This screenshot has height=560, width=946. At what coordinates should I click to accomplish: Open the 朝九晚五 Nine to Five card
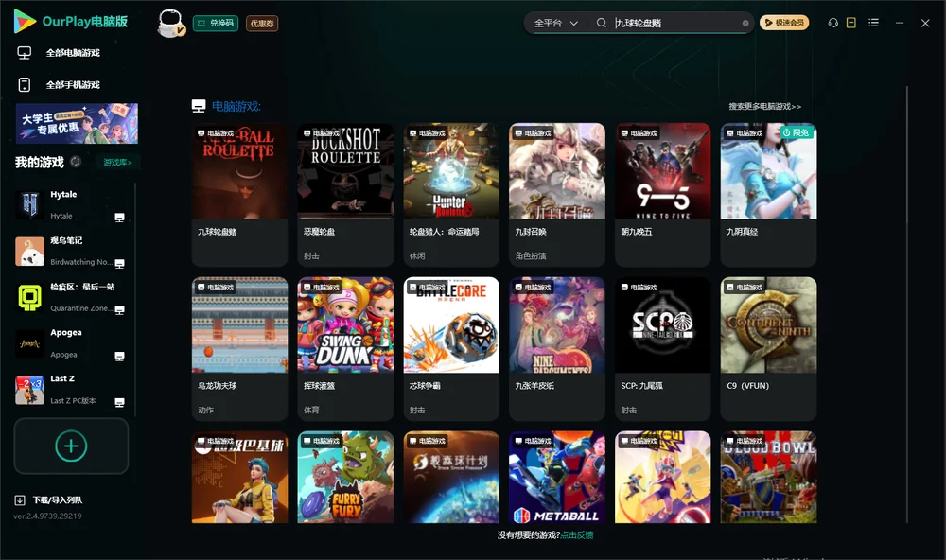pos(662,195)
